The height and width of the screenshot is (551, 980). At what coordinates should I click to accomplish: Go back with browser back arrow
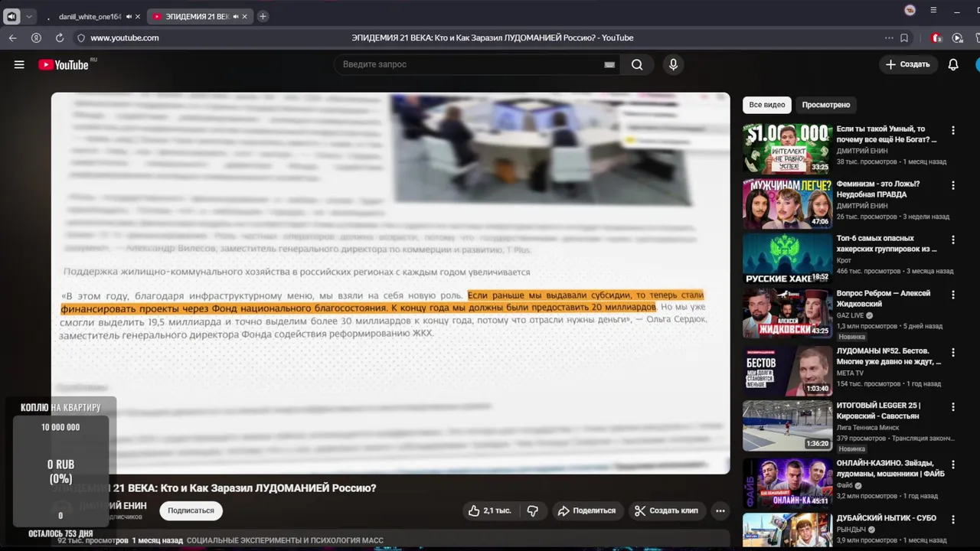tap(13, 37)
